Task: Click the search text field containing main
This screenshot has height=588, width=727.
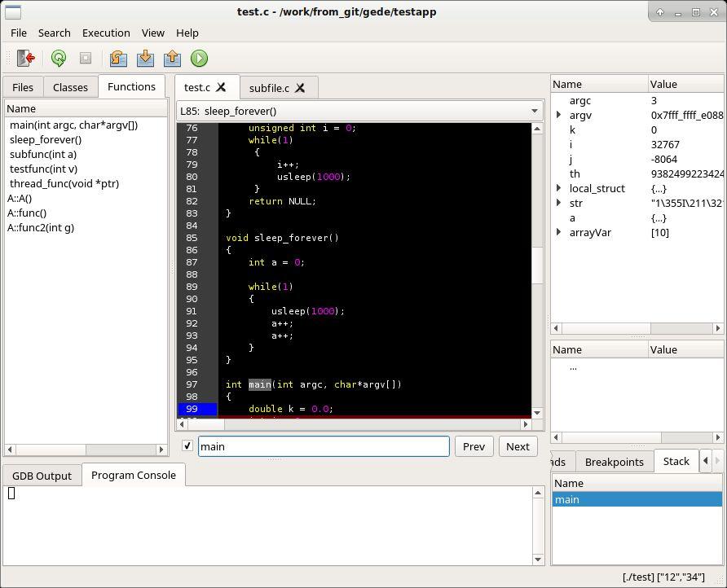Action: coord(324,446)
